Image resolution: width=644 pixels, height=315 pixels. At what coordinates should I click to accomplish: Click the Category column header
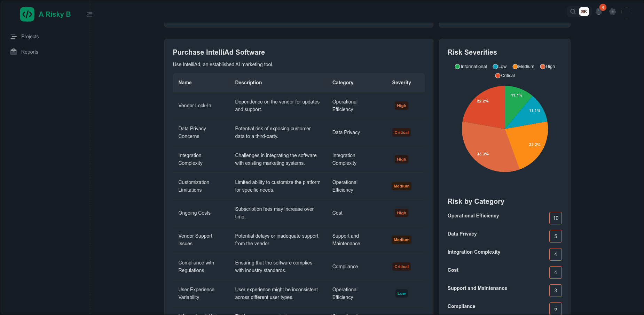pos(343,83)
